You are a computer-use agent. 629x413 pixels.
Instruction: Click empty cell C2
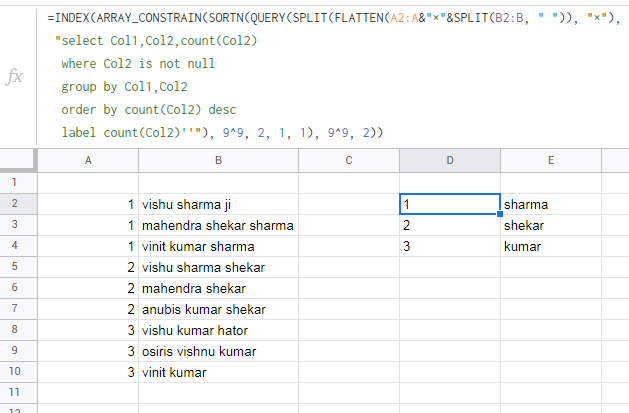pyautogui.click(x=349, y=204)
